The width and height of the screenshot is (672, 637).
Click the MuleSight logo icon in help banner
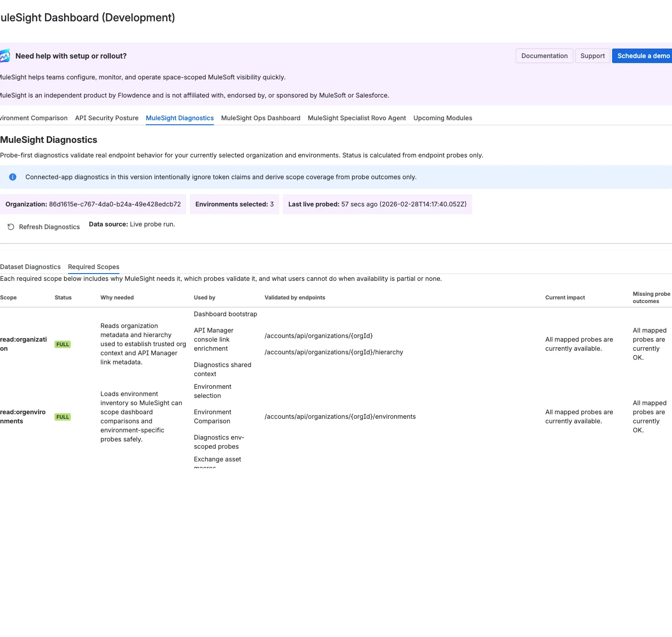tap(5, 56)
